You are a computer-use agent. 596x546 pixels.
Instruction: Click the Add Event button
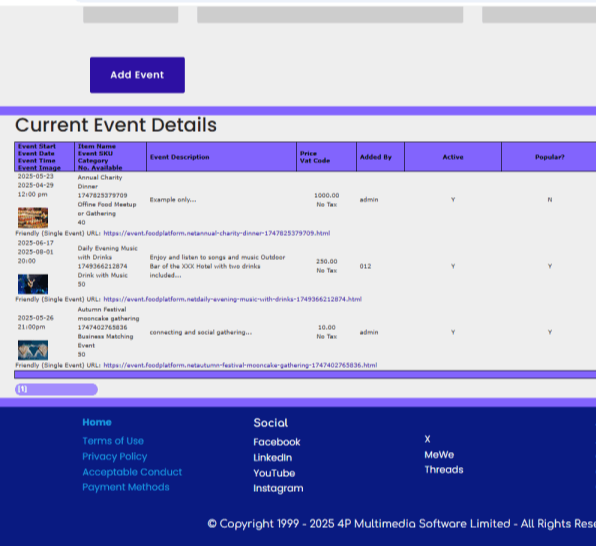[137, 75]
